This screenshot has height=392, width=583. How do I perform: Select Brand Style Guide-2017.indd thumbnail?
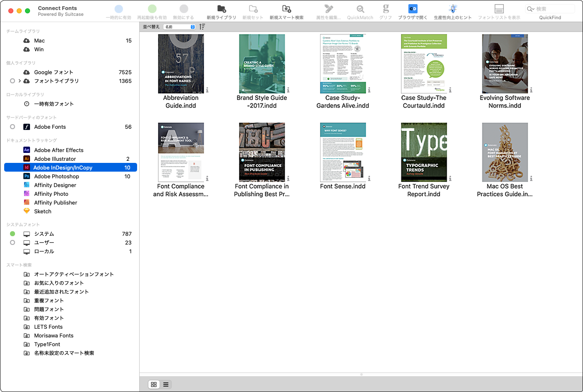coord(262,64)
